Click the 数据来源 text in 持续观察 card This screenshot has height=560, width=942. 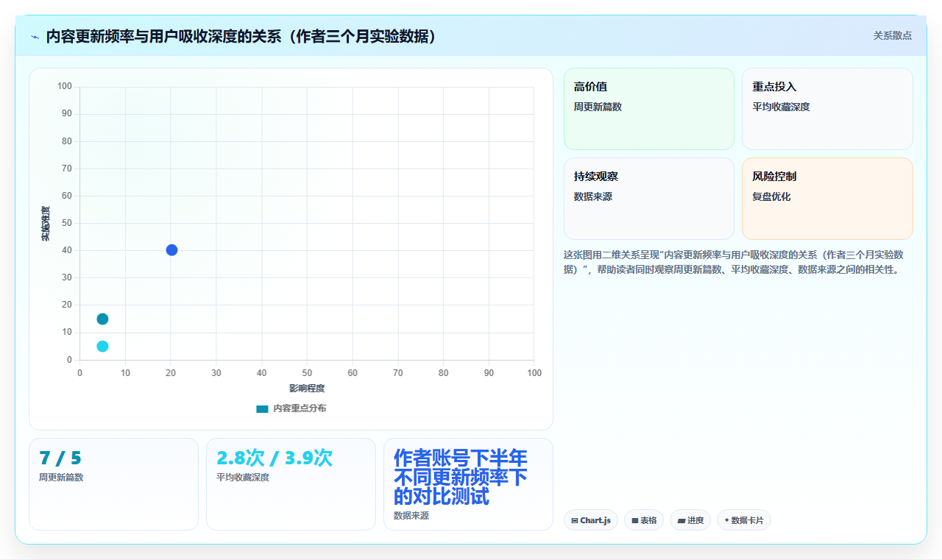(x=593, y=196)
